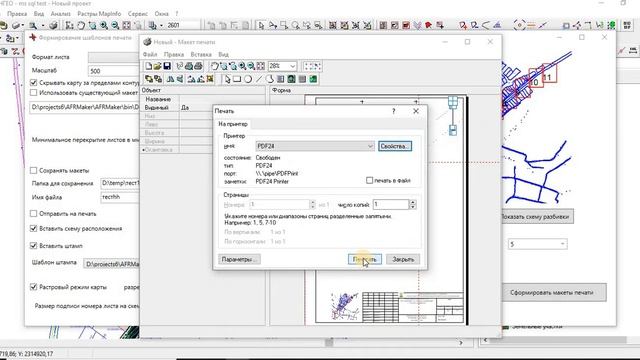Image resolution: width=640 pixels, height=360 pixels.
Task: Toggle hide map outside contour checkbox
Action: (x=34, y=82)
